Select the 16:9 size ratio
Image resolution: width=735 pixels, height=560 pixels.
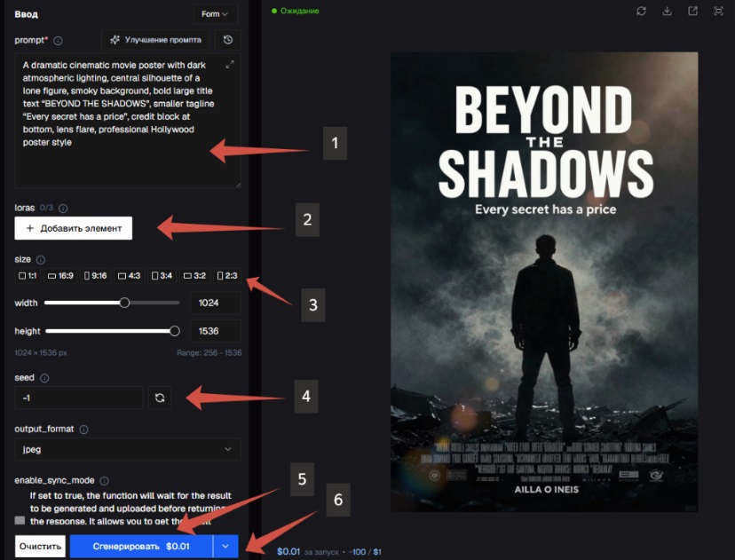point(61,275)
